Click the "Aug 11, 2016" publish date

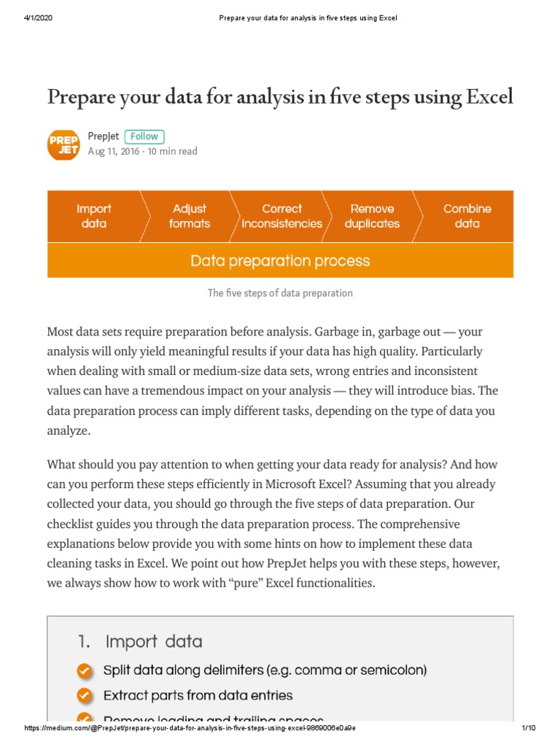pos(114,152)
